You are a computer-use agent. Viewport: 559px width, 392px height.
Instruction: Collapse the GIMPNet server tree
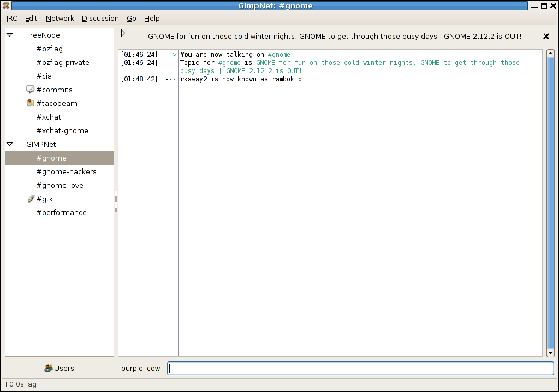[10, 144]
